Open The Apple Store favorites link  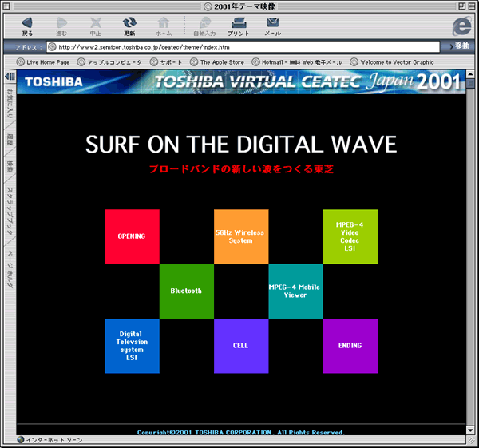click(217, 61)
